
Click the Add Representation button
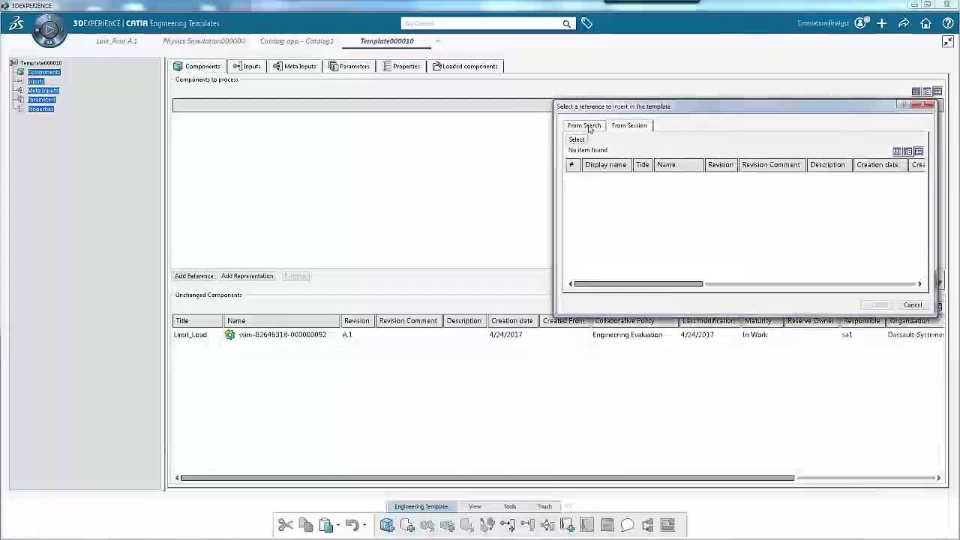tap(247, 276)
